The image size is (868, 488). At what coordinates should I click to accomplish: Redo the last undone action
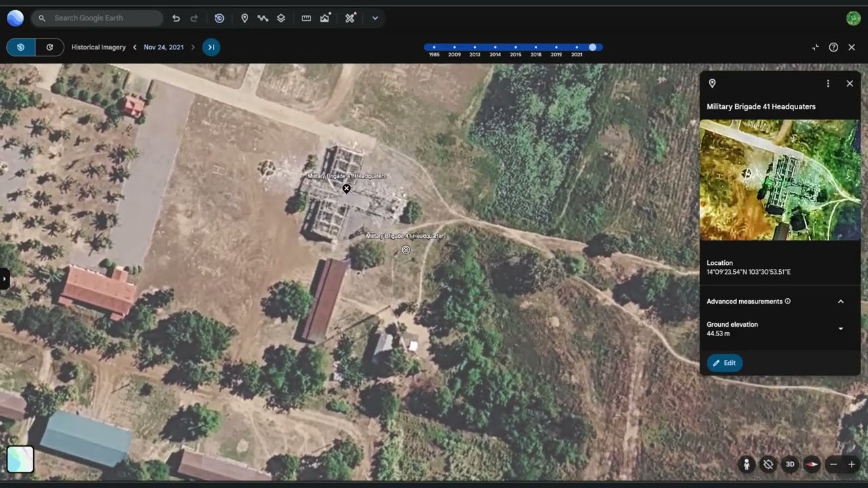(x=194, y=18)
